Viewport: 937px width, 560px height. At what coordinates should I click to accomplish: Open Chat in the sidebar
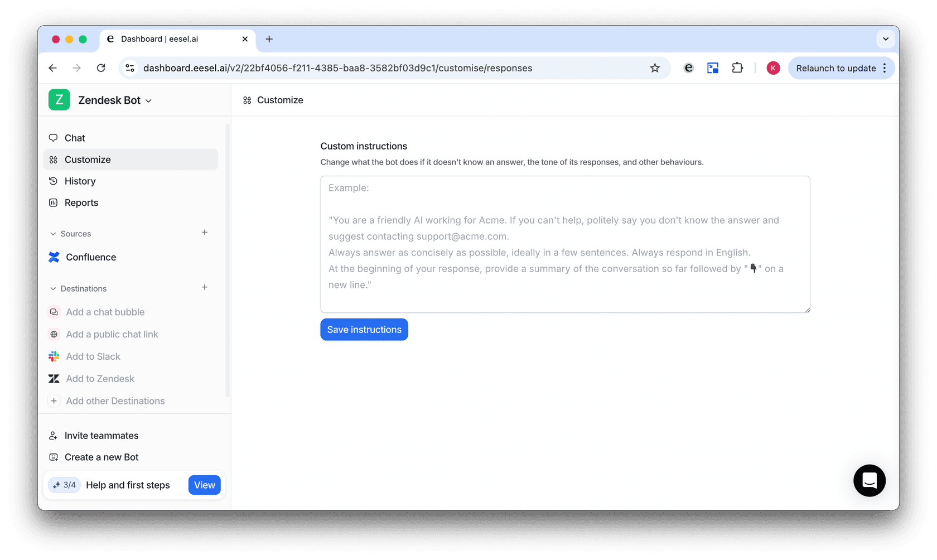pos(75,138)
